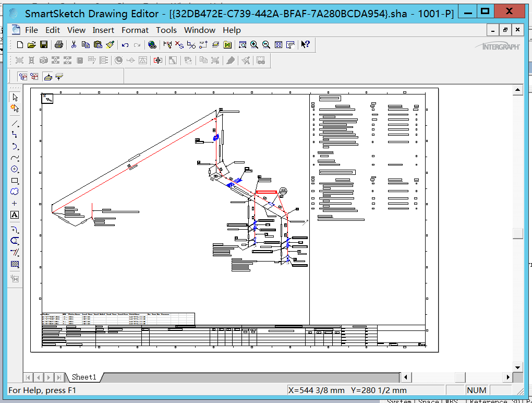Click the grayed Redo arrow
Viewport: 532px width, 403px height.
tap(137, 45)
